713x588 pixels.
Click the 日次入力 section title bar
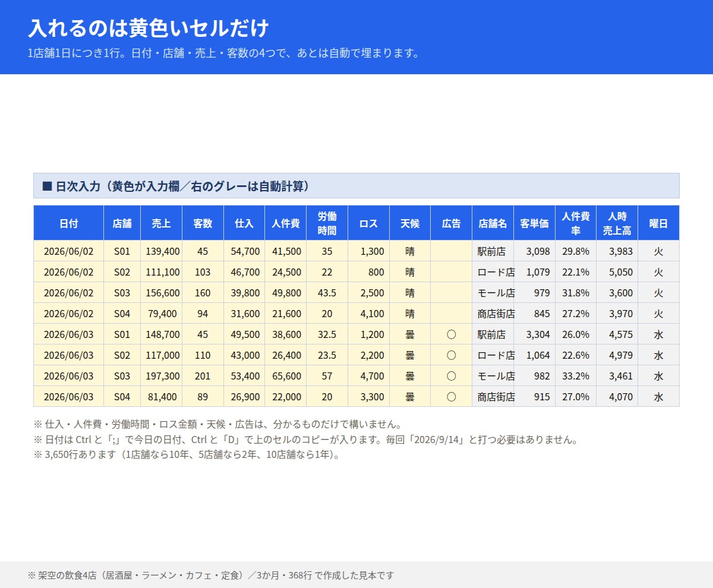(x=356, y=186)
